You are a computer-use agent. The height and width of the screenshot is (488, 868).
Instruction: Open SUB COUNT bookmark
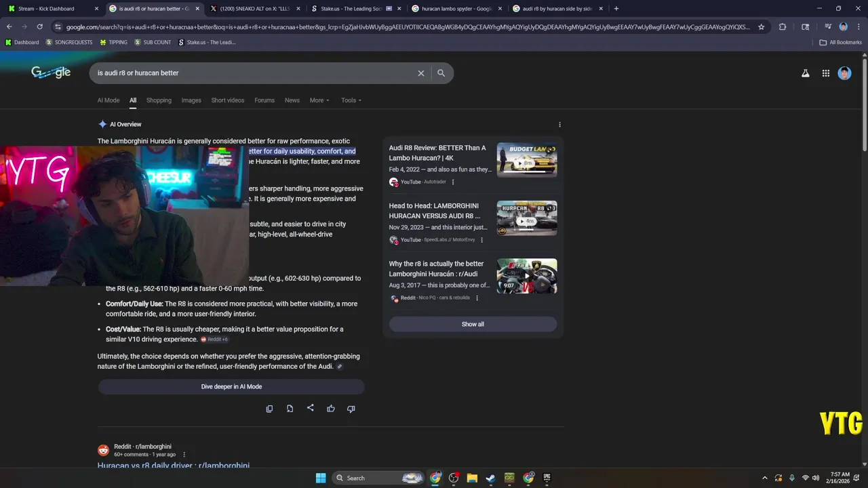pos(153,42)
